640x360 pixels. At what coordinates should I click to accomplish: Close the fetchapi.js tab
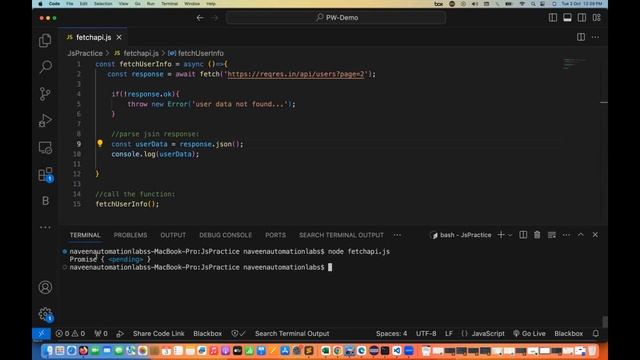click(x=119, y=37)
